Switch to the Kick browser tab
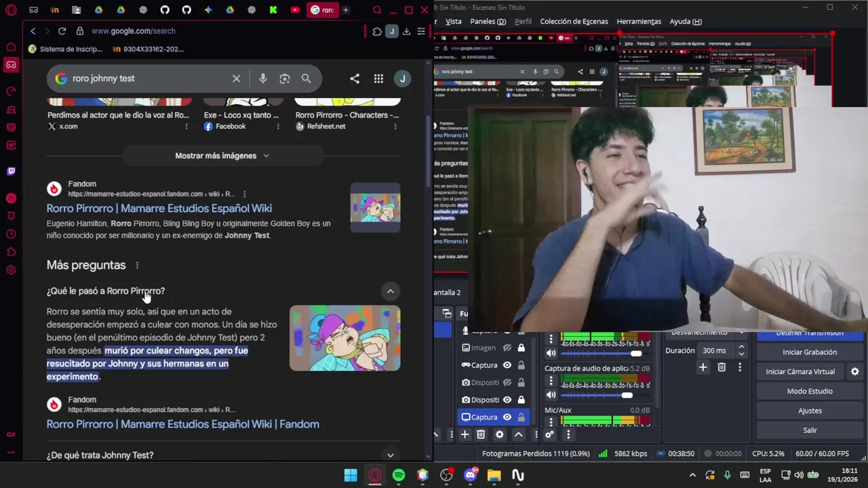The height and width of the screenshot is (488, 868). (x=273, y=10)
